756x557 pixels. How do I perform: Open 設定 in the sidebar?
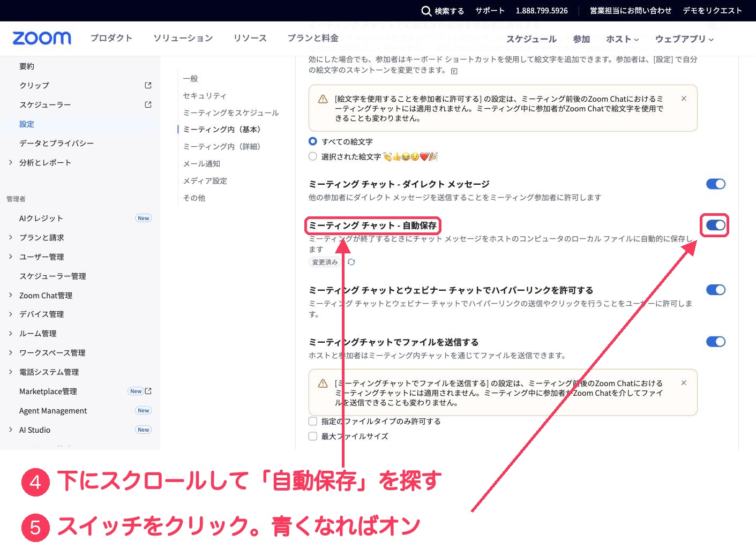click(x=27, y=124)
